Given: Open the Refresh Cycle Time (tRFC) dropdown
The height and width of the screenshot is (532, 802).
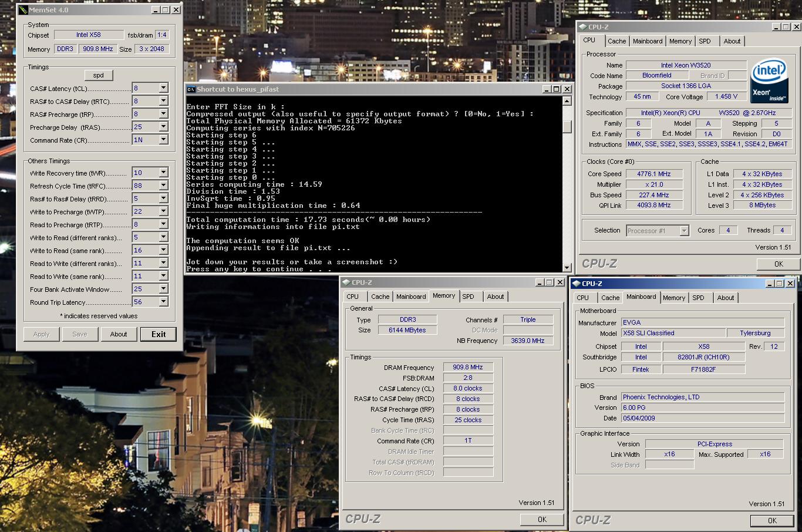Looking at the screenshot, I should tap(163, 186).
